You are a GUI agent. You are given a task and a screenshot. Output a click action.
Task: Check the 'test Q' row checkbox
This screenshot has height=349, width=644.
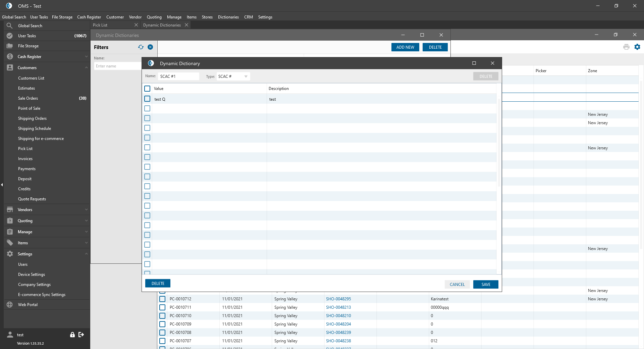click(x=147, y=99)
